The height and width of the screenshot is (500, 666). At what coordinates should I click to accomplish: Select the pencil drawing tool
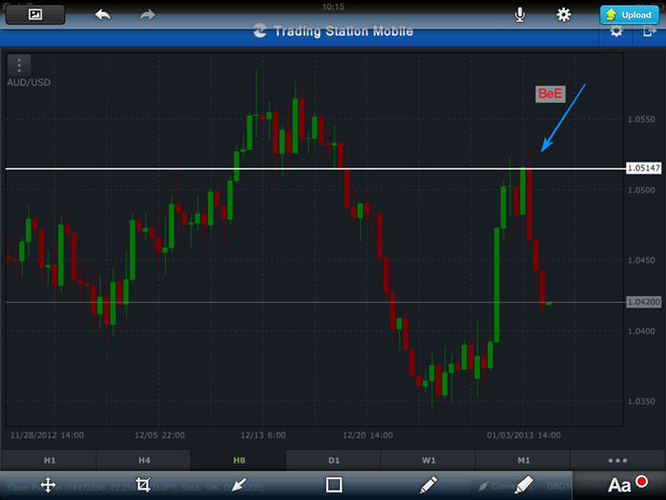click(429, 485)
